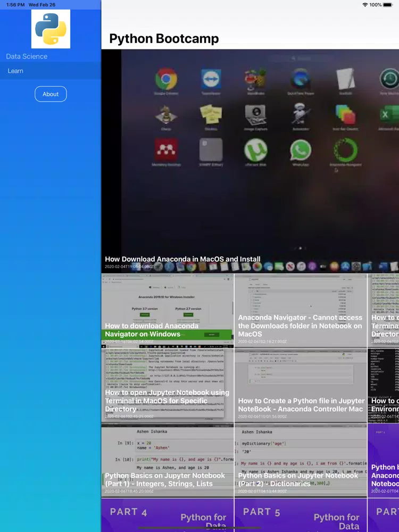Click the TeamViewer icon in the featured video
399x532 pixels.
[211, 79]
